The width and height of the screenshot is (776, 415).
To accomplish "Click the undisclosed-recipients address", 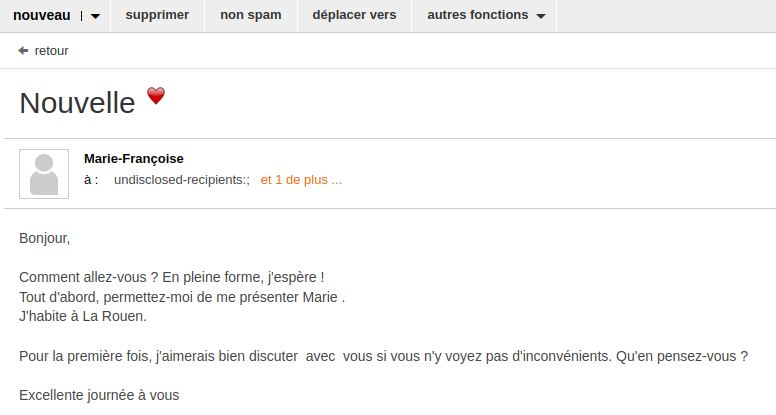I will 182,180.
